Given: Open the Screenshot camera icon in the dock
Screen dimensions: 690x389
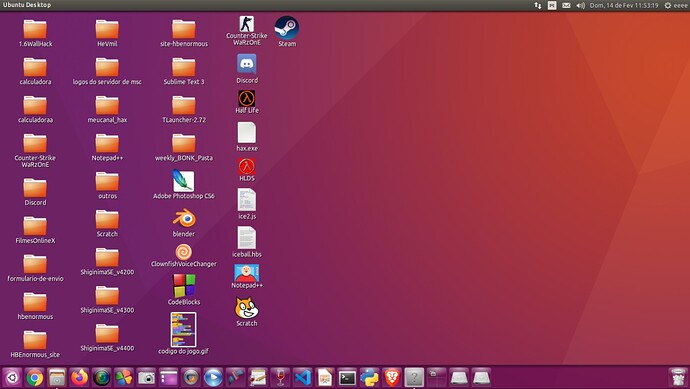Looking at the screenshot, I should (146, 378).
